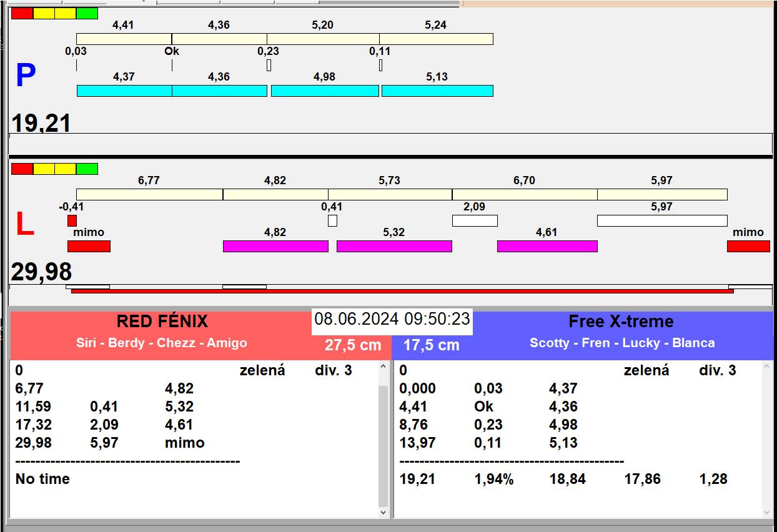This screenshot has height=532, width=777.
Task: Click the cyan 4,98 run bar
Action: (325, 91)
